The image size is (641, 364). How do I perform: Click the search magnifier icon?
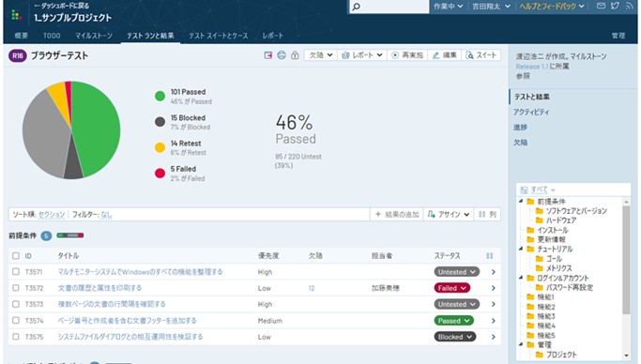pos(356,7)
